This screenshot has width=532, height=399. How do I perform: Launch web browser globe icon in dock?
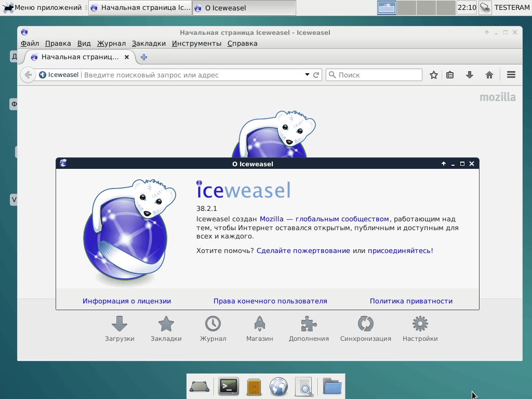[278, 386]
